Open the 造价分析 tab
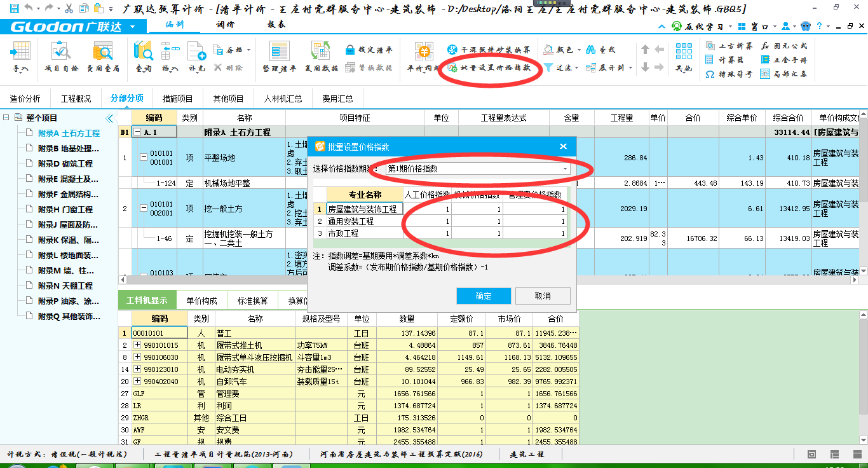This screenshot has height=468, width=868. pos(25,99)
